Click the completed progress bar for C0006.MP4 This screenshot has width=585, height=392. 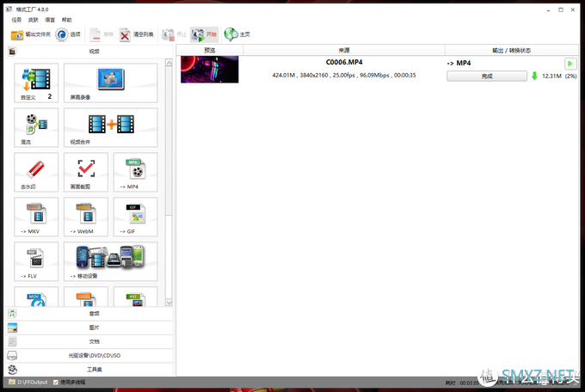[x=487, y=77]
